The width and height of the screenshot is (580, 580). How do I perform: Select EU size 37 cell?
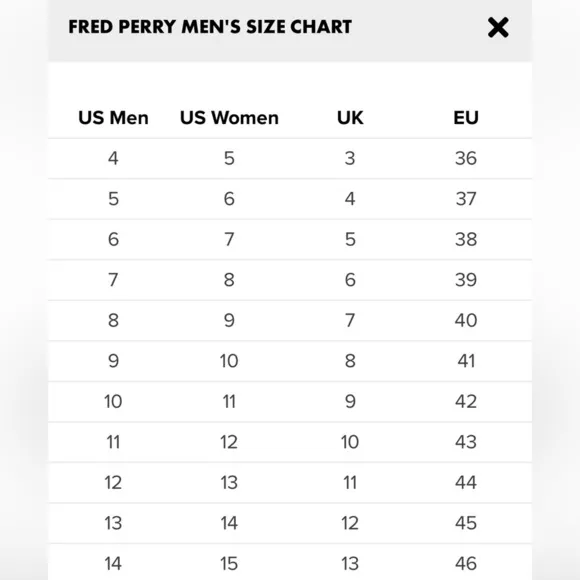tap(466, 199)
